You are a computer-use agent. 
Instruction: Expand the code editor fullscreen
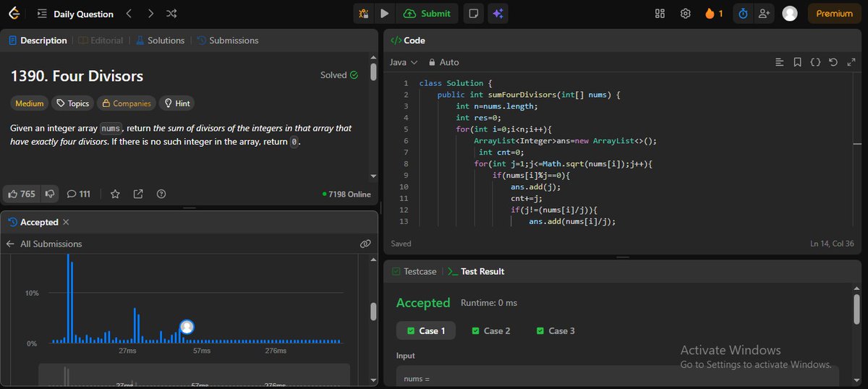pyautogui.click(x=851, y=62)
